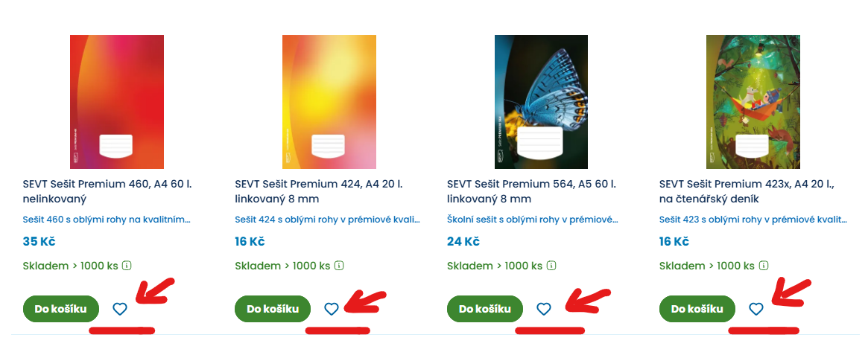Open red notebook cover image
868x358 pixels.
(x=117, y=101)
